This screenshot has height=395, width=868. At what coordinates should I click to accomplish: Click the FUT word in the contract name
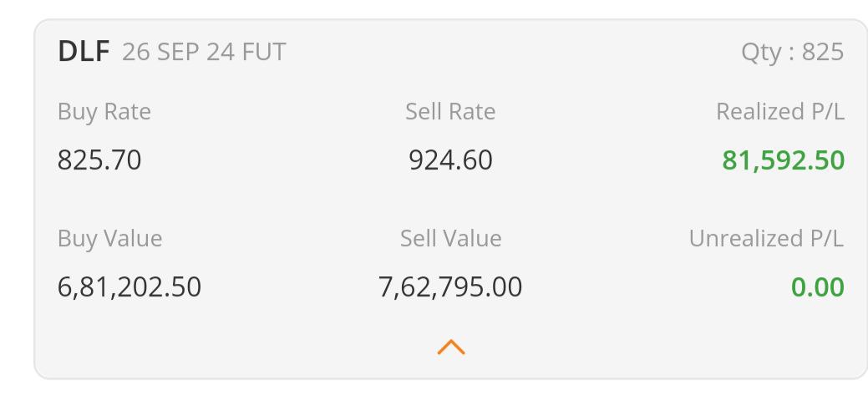coord(264,53)
